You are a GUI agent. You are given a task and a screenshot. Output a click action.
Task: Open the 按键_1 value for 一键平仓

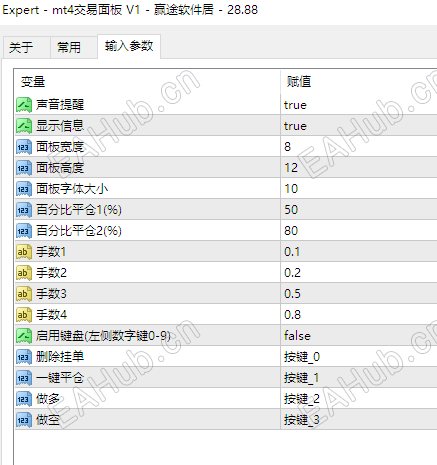[x=302, y=378]
